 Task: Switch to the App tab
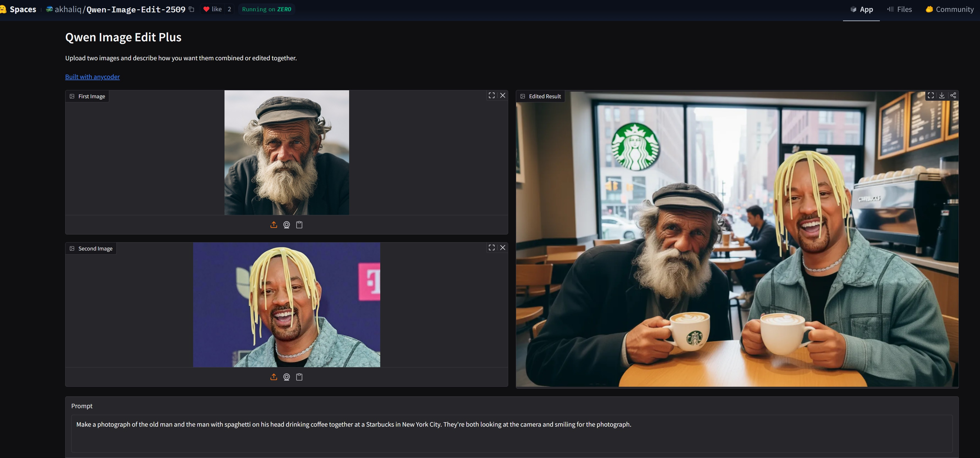861,9
